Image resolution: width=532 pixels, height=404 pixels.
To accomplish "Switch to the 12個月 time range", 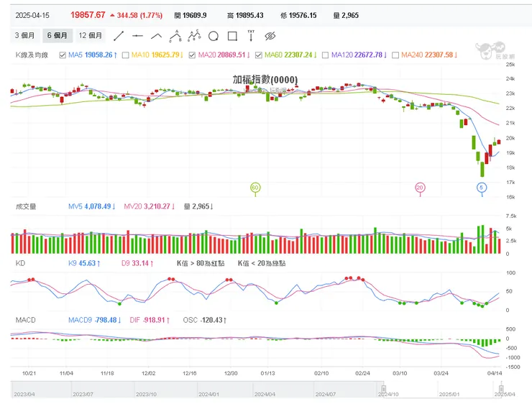I will [91, 35].
